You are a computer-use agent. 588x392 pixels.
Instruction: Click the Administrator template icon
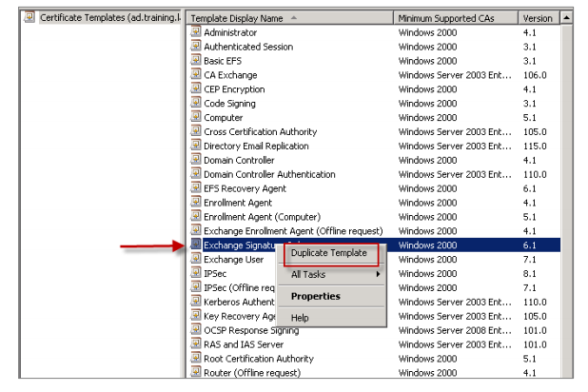coord(196,31)
